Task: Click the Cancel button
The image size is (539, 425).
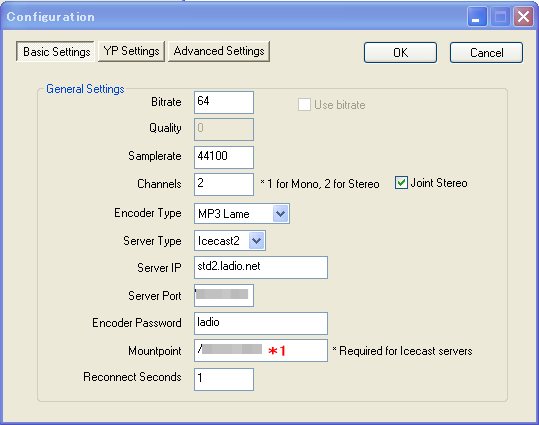Action: [486, 53]
